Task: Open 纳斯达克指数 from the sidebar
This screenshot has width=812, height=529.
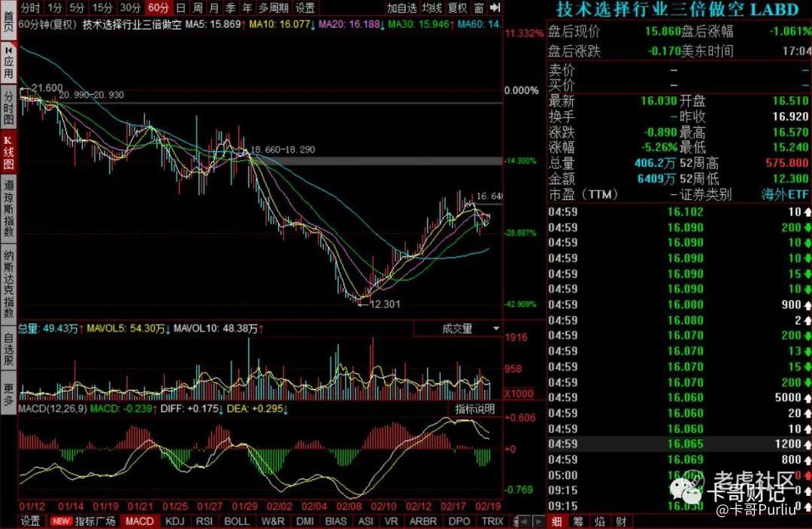Action: pos(8,284)
